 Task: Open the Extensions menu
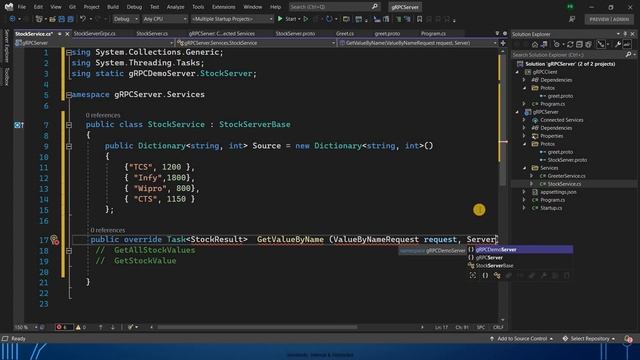pyautogui.click(x=224, y=7)
